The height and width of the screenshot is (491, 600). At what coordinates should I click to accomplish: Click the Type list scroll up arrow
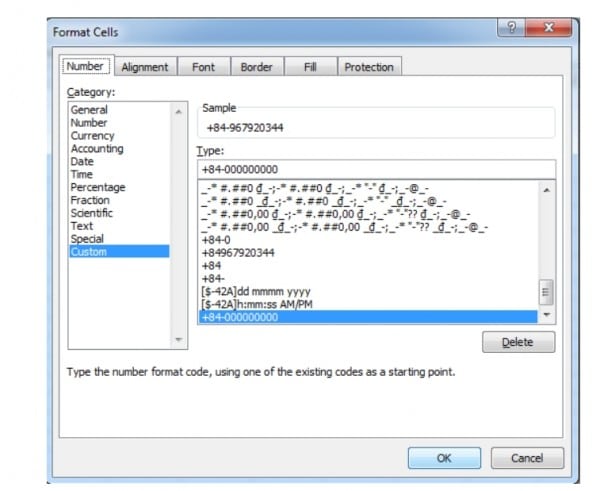click(x=547, y=190)
